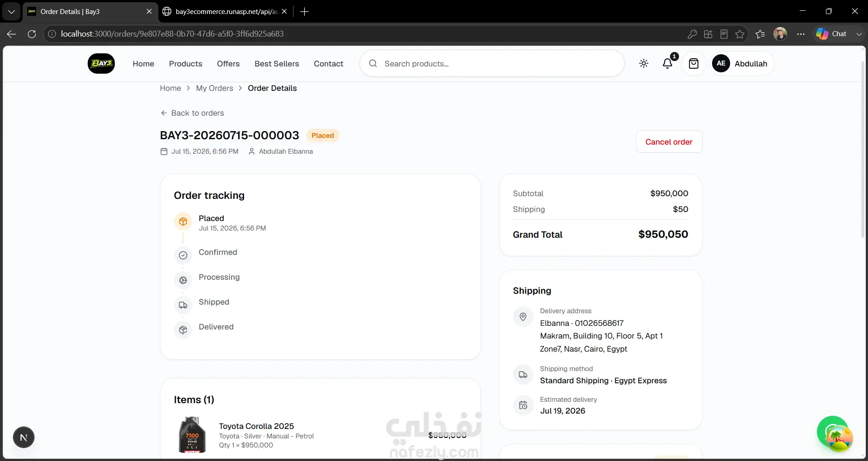Screen dimensions: 868x461
Task: Open the Offers nav item
Action: click(x=228, y=64)
